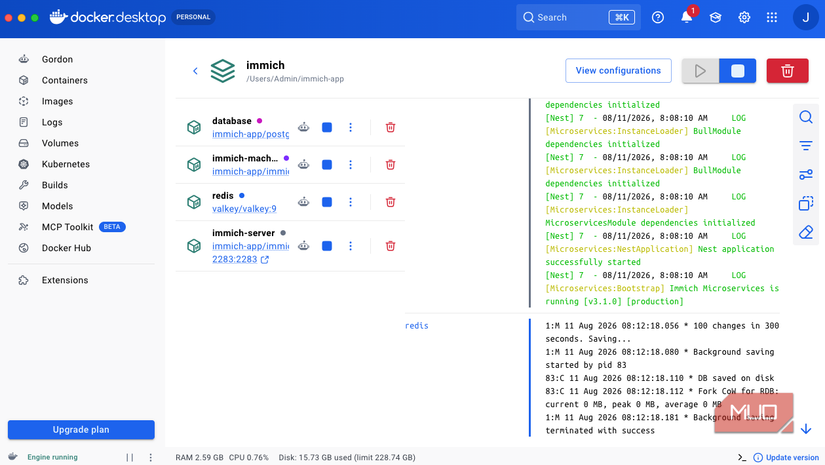Clear logs with the eraser icon

(x=806, y=232)
